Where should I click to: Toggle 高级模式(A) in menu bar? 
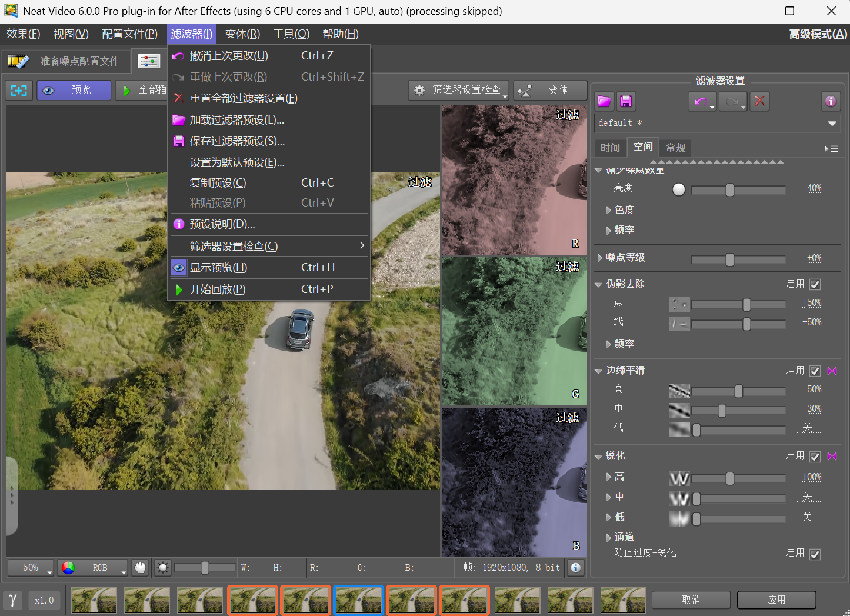pos(818,34)
